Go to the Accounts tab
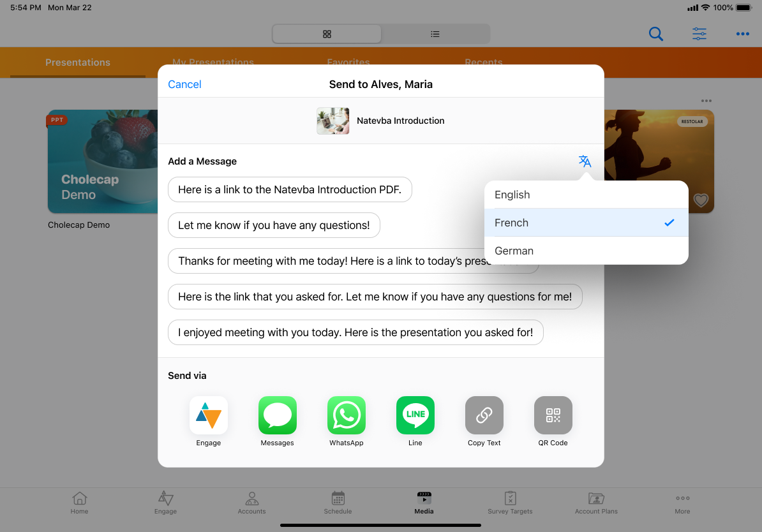Screen dimensions: 762x532 251,503
